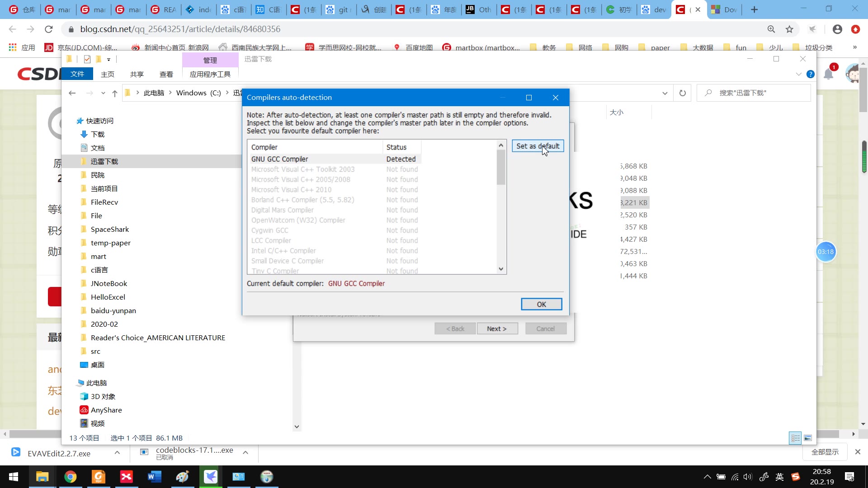
Task: Open AnyShare in navigation pane
Action: (x=101, y=410)
